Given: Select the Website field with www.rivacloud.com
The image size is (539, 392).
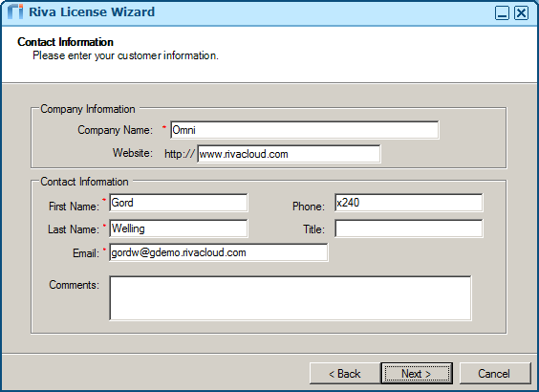Looking at the screenshot, I should [x=289, y=154].
